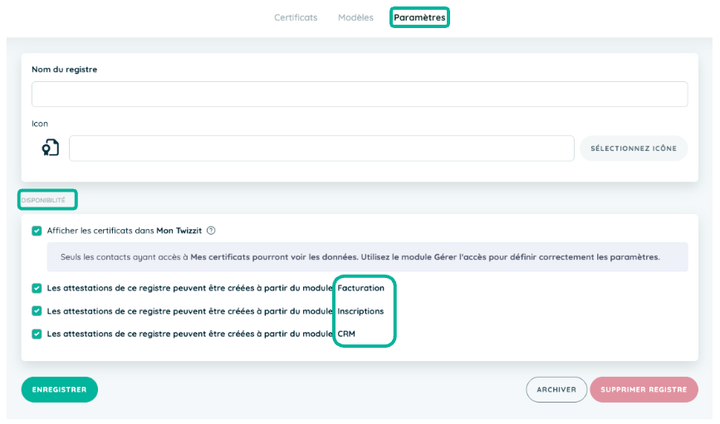This screenshot has width=720, height=424.
Task: Click SÉLECTIONNEZ ICÔNE button
Action: tap(634, 148)
